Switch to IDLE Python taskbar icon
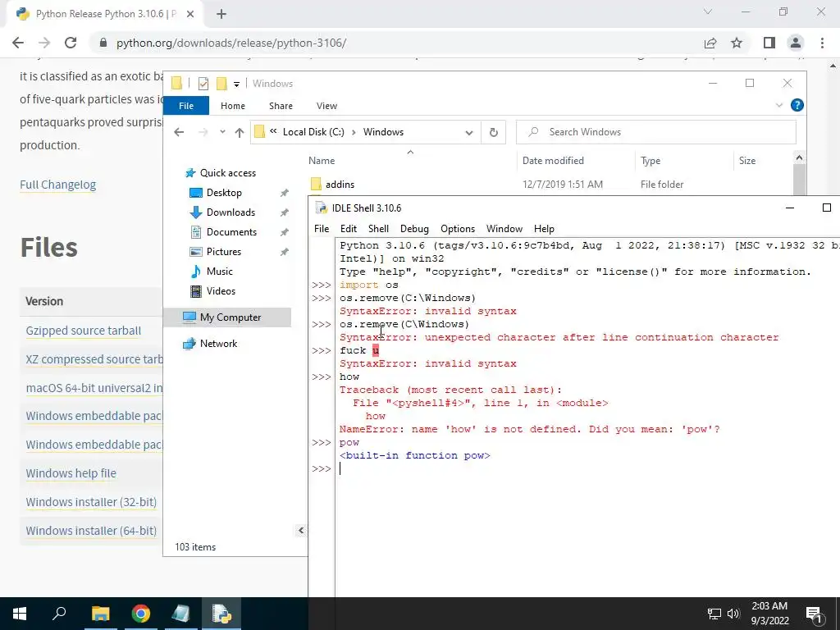This screenshot has height=630, width=840. click(221, 614)
